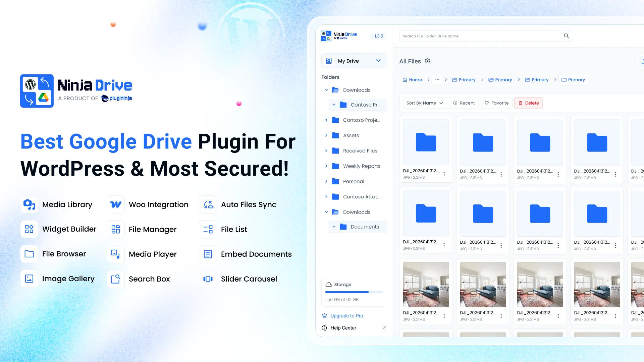Expand the Contoso Proje... folder
This screenshot has width=644, height=362.
tap(326, 120)
